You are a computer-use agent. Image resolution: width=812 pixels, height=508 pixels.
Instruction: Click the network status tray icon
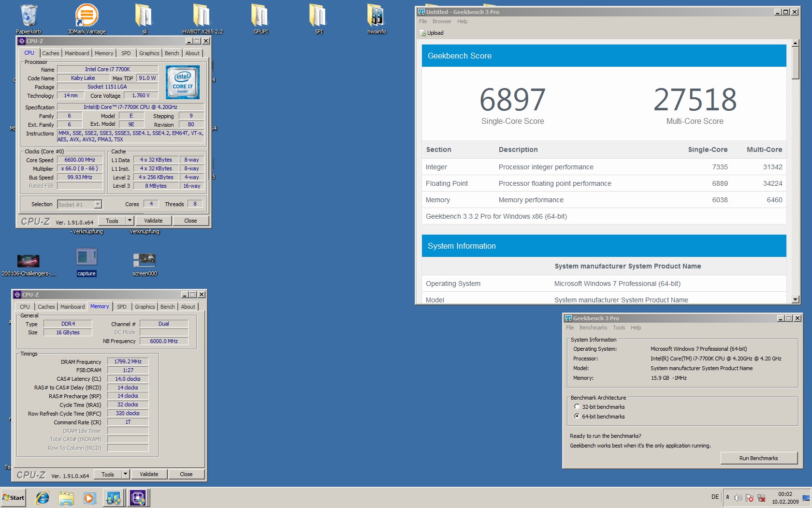[x=761, y=498]
